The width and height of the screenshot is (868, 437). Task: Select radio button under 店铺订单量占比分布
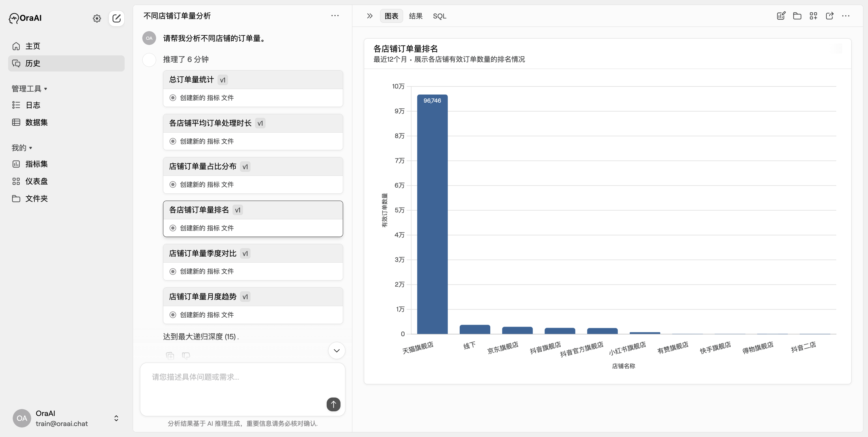[173, 184]
